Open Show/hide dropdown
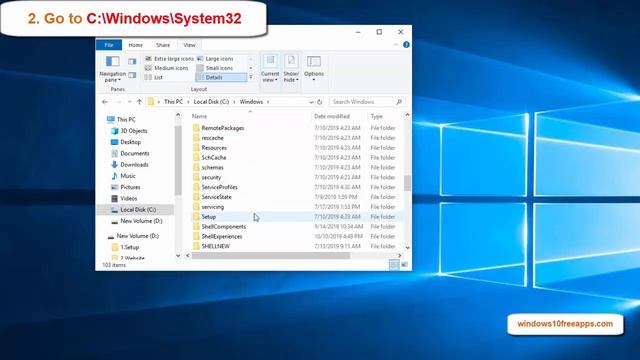 point(291,69)
